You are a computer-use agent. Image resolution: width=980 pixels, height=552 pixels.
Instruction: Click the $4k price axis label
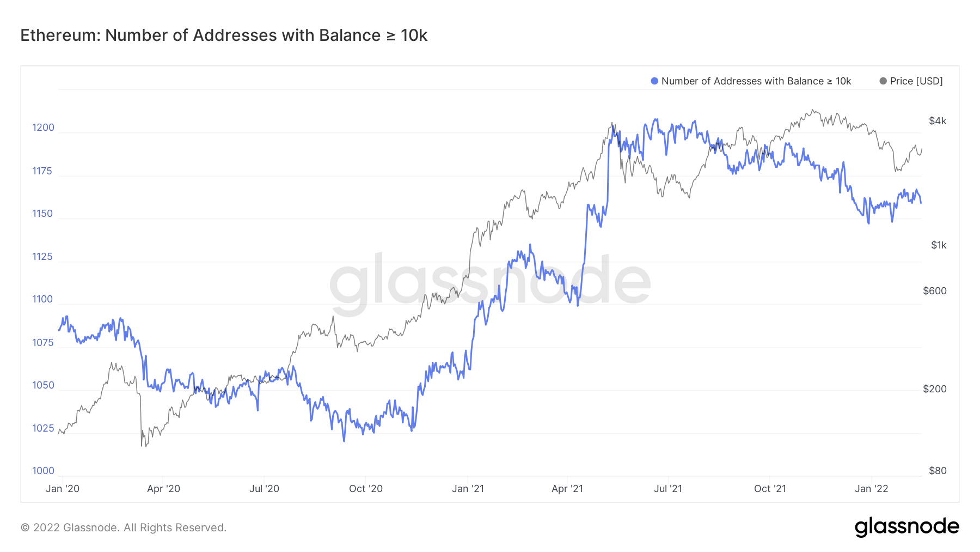click(x=938, y=121)
